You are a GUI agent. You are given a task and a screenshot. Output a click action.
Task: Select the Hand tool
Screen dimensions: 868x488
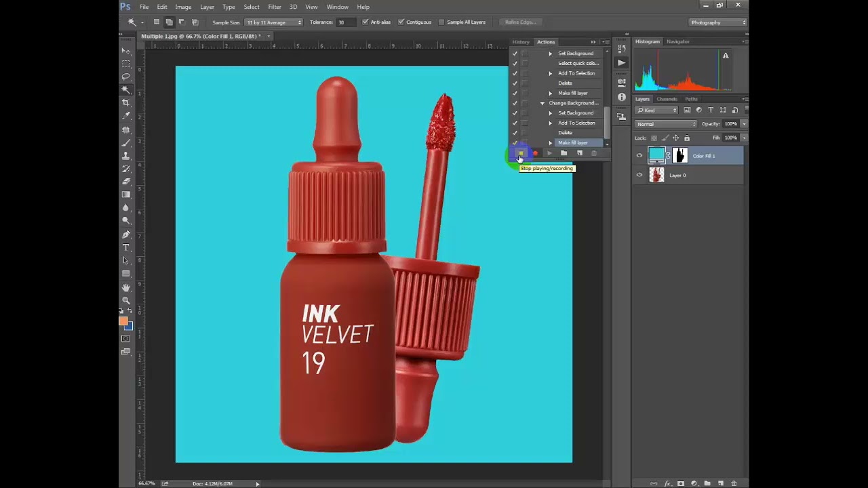click(126, 287)
